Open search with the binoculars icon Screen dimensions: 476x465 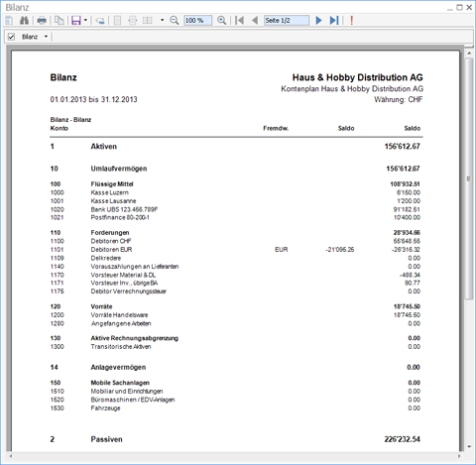(24, 21)
